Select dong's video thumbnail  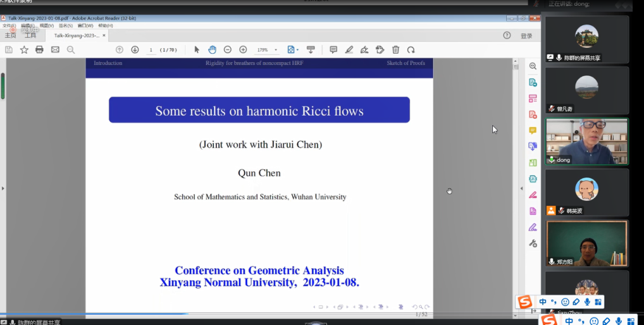click(586, 142)
